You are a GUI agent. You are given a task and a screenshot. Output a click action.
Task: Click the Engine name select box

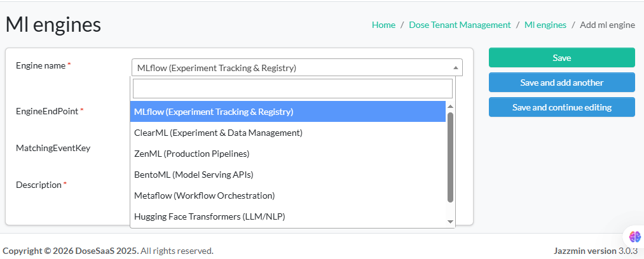(x=297, y=68)
